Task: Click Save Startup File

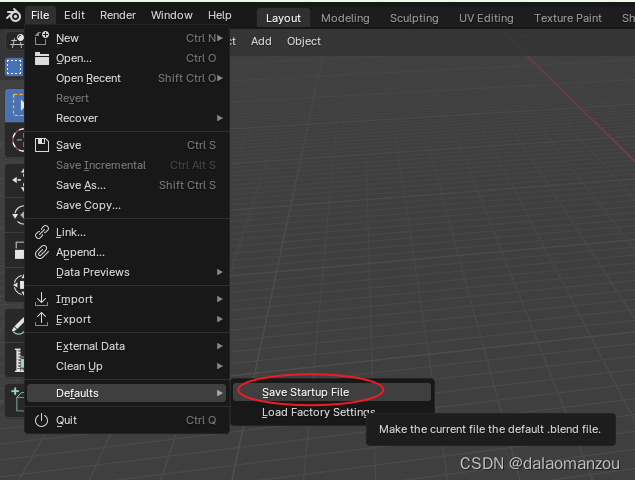Action: pyautogui.click(x=332, y=392)
